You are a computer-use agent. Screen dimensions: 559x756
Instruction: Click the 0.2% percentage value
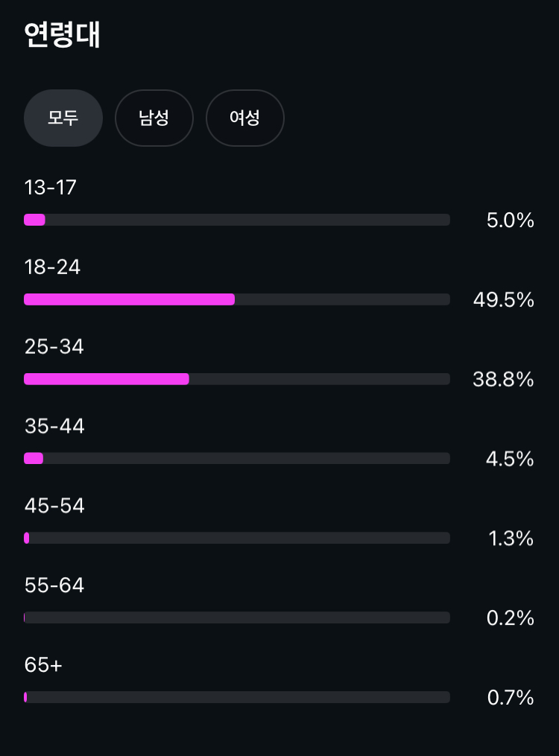(x=510, y=618)
